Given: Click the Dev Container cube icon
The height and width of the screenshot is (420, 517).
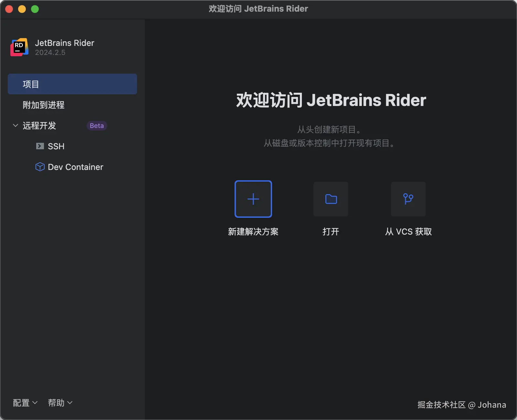Looking at the screenshot, I should click(x=40, y=167).
